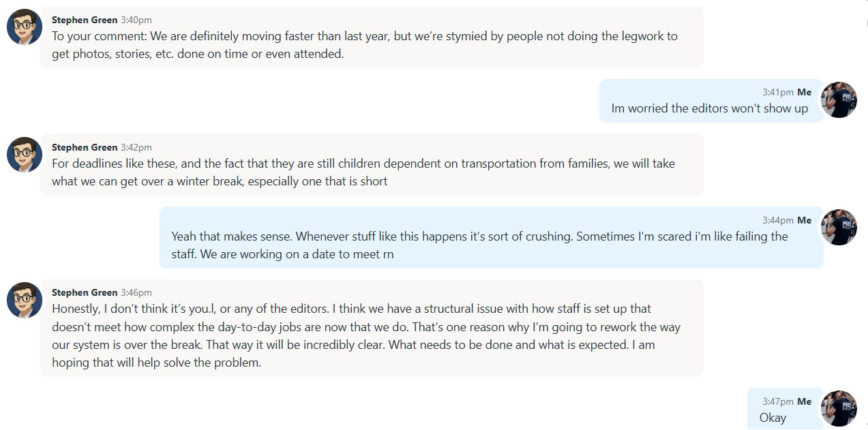Click the 3:44pm timestamp

tap(778, 220)
